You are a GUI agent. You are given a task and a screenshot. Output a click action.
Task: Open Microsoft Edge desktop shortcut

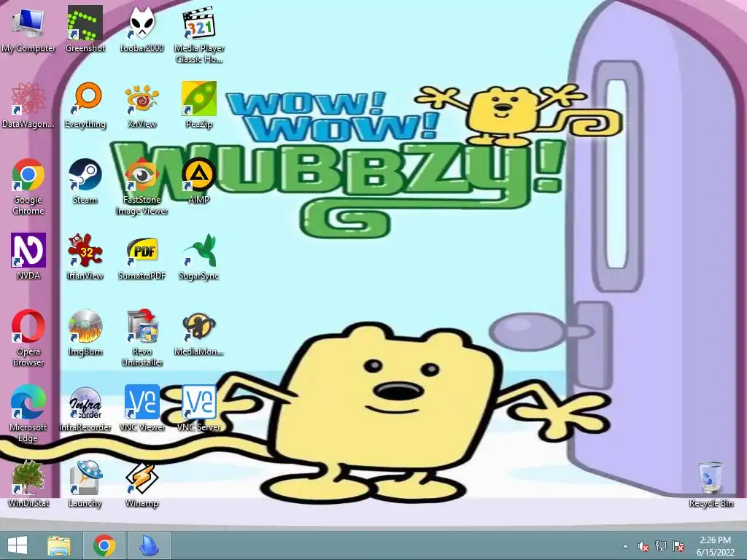(x=28, y=414)
